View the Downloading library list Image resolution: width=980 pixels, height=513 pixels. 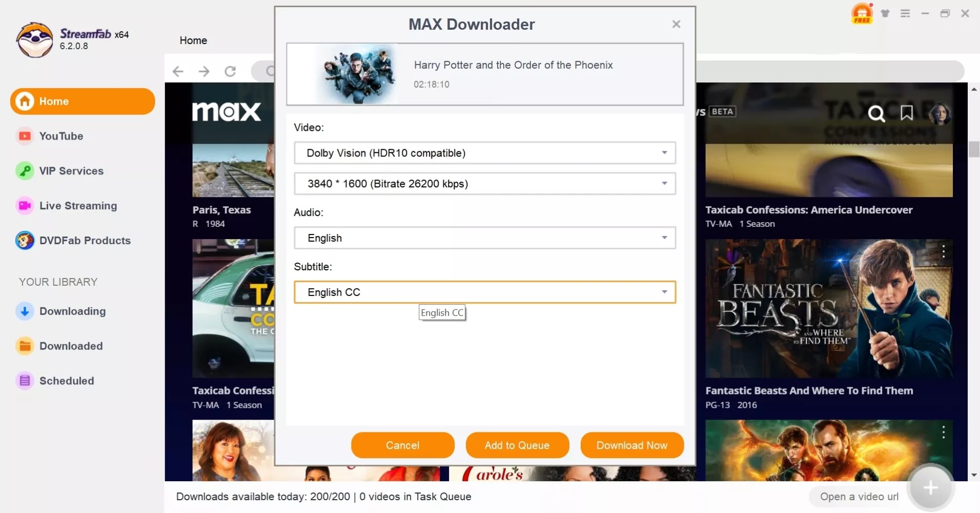(72, 311)
